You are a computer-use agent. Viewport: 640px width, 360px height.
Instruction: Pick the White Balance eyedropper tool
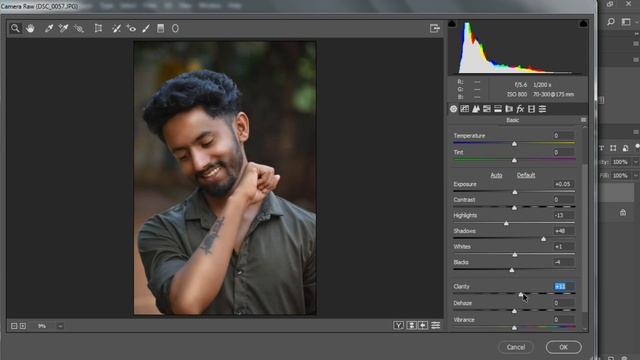click(49, 28)
